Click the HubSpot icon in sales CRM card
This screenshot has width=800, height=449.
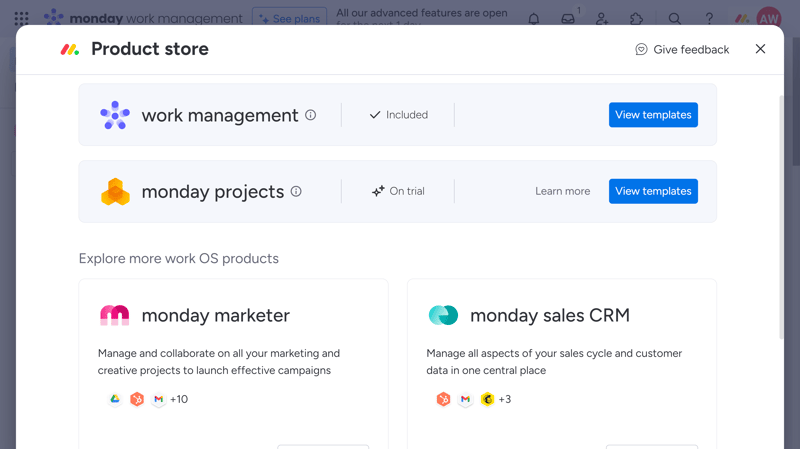click(443, 399)
